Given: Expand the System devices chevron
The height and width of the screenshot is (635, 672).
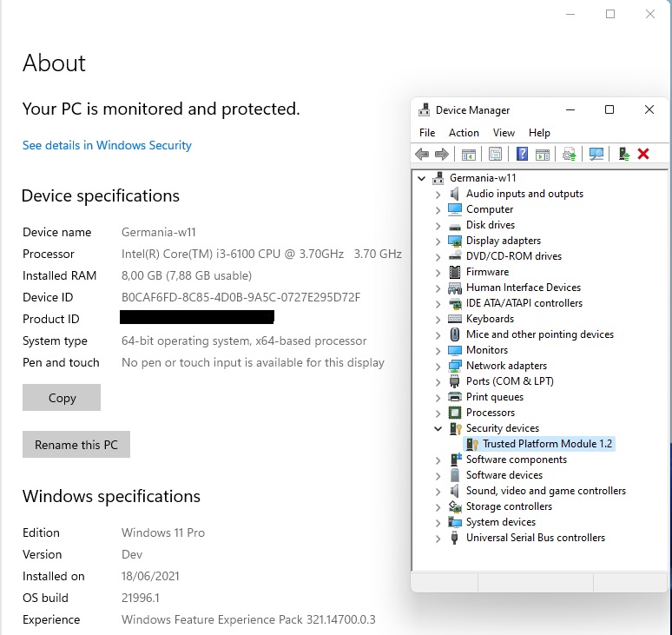Looking at the screenshot, I should (x=438, y=523).
